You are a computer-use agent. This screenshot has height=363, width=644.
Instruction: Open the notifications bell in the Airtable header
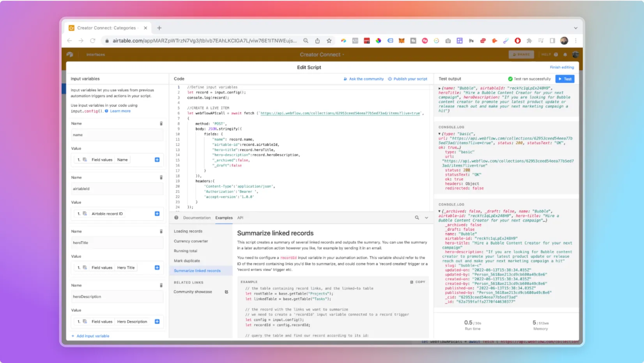(x=566, y=55)
